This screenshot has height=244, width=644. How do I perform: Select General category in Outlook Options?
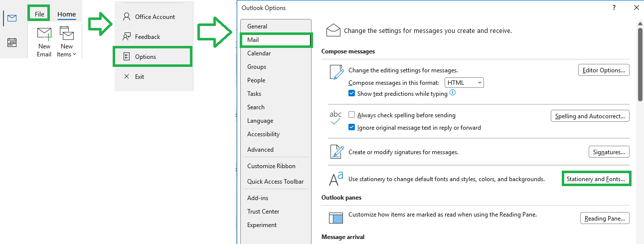(x=276, y=26)
